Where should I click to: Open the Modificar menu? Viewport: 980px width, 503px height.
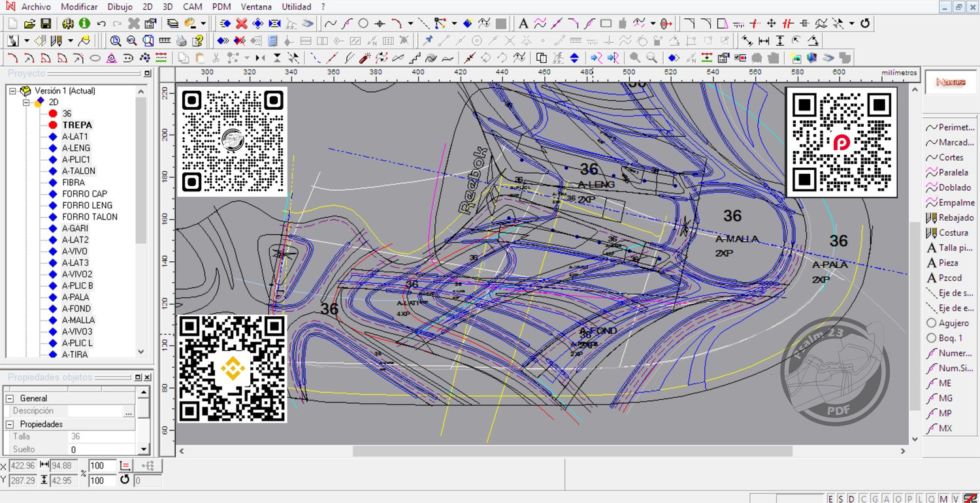pyautogui.click(x=79, y=7)
